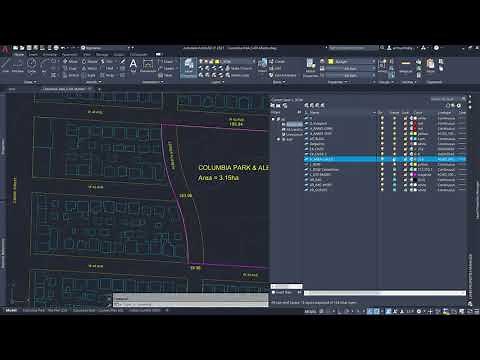Click Create in the Block panel
Screen dimensions: 480x360
click(277, 61)
